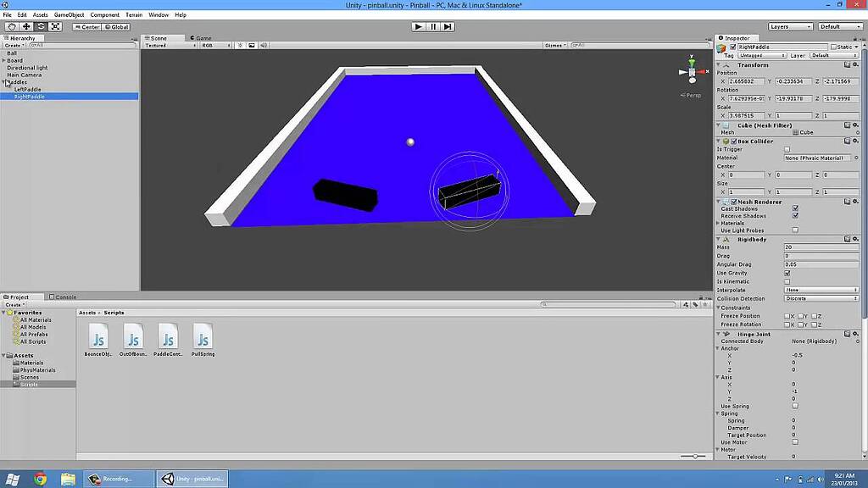Open the Collision Detection dropdown
Screen dimensions: 868x488
820,298
